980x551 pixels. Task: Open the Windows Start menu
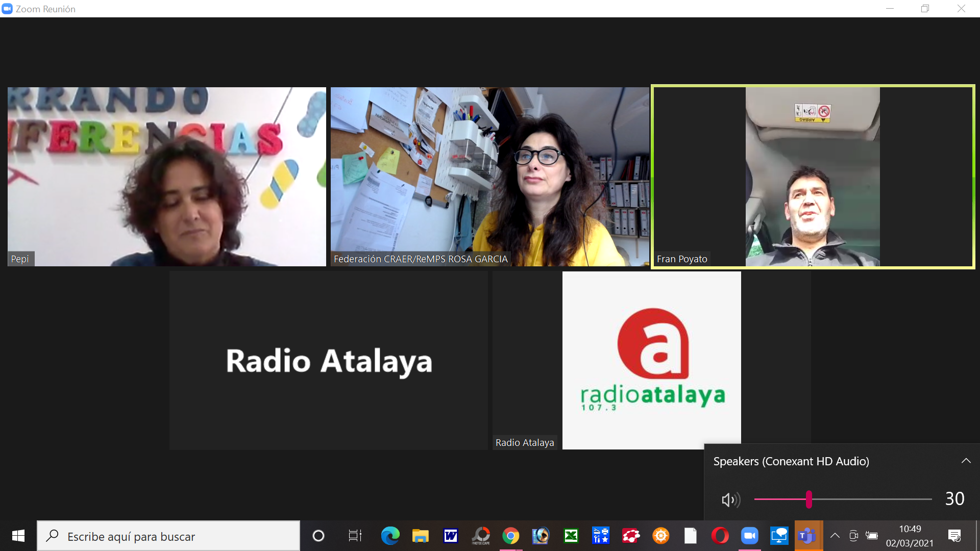18,536
